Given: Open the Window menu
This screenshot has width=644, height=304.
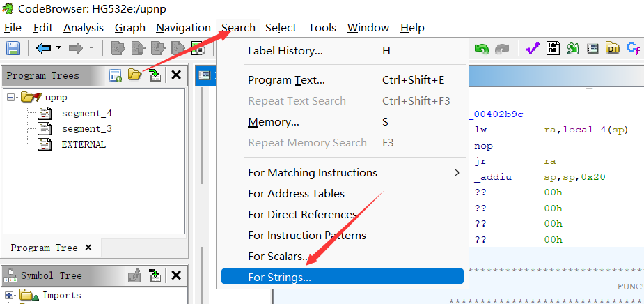Looking at the screenshot, I should pos(368,28).
